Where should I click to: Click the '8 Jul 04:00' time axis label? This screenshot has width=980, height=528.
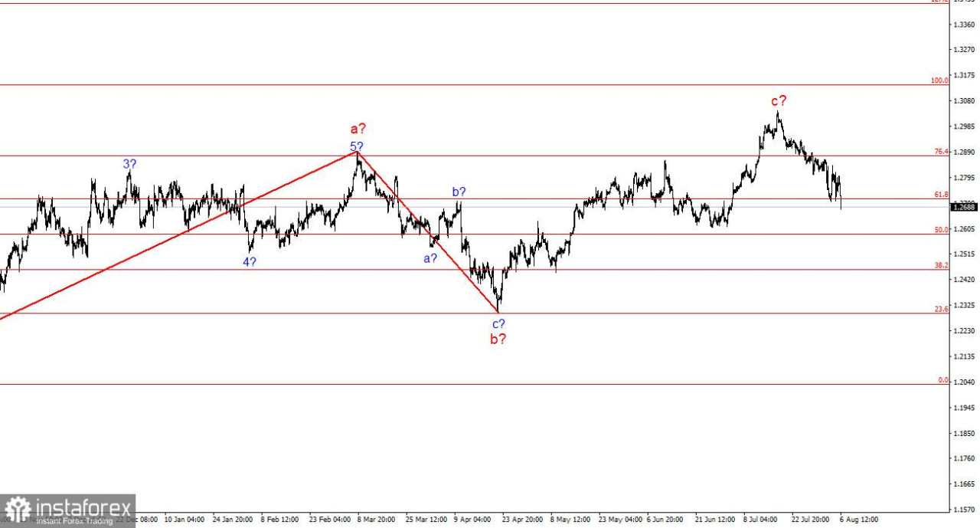point(760,519)
